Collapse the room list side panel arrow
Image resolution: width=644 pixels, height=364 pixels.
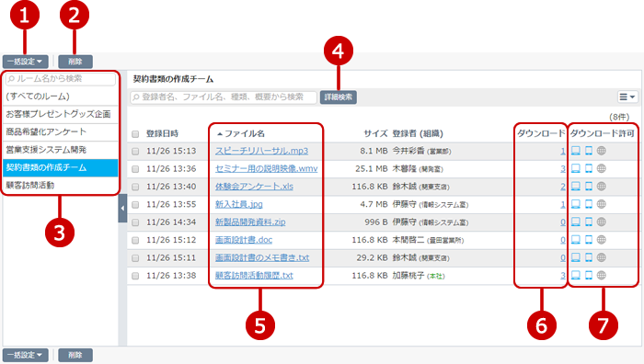coord(122,209)
